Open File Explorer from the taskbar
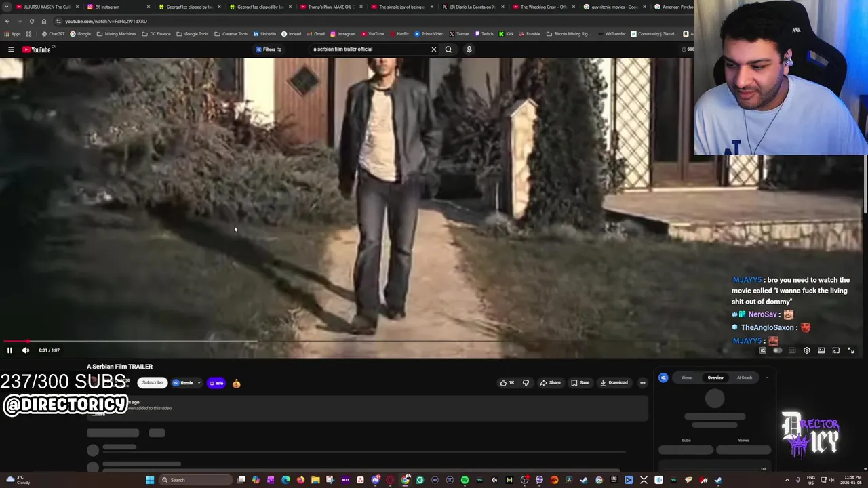The image size is (868, 488). (315, 481)
